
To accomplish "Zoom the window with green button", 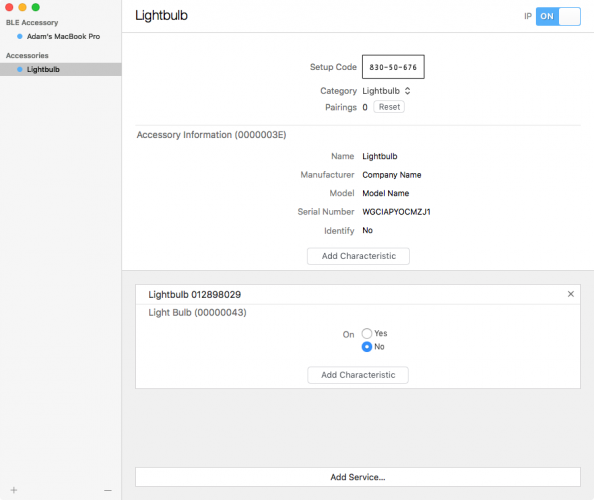I will click(x=36, y=7).
